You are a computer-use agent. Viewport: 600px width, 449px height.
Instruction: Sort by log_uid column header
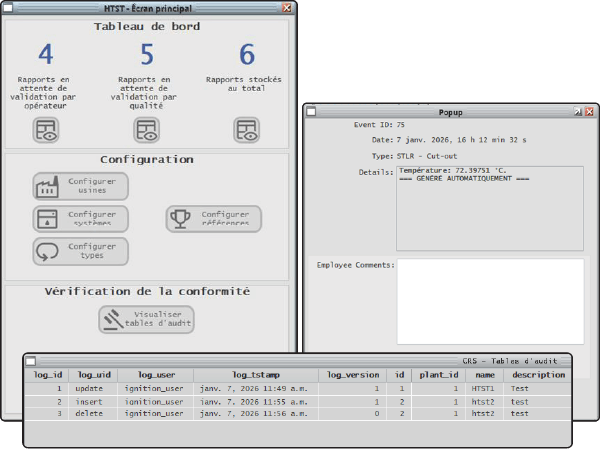[x=94, y=375]
